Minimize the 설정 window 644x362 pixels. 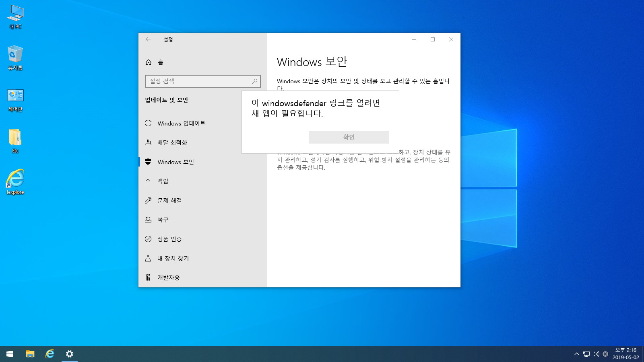coord(414,39)
